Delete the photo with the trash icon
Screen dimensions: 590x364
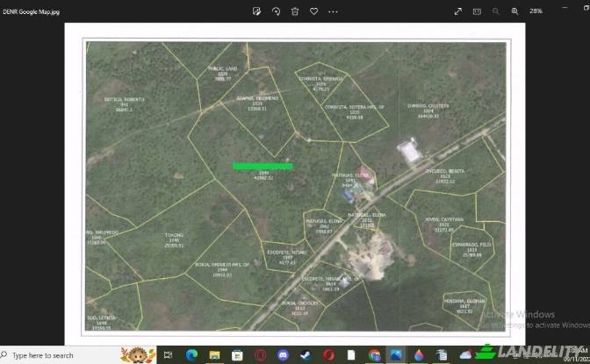(x=295, y=11)
